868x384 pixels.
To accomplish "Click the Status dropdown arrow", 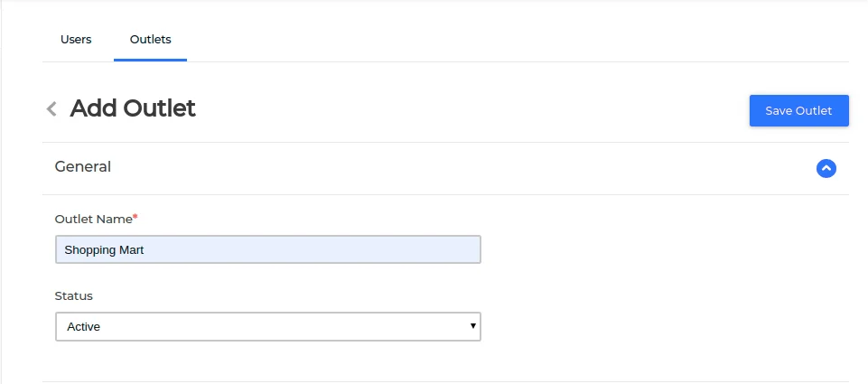I will click(x=472, y=326).
